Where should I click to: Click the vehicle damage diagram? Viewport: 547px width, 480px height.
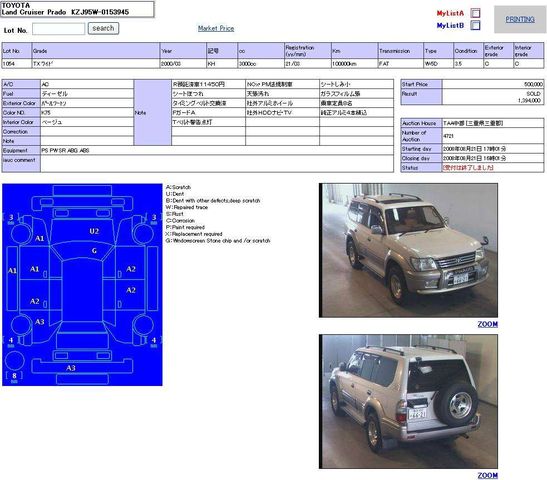[x=82, y=285]
